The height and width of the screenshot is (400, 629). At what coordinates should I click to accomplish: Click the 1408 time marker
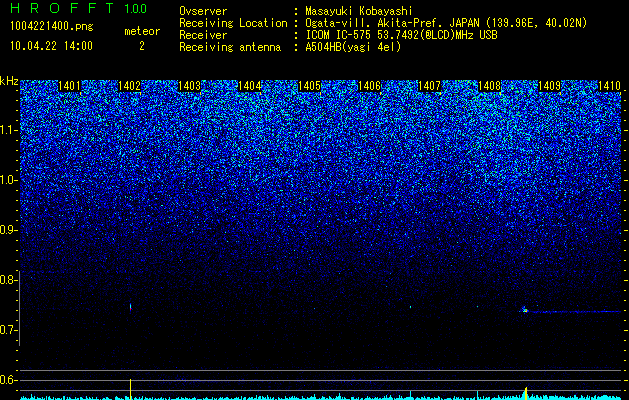(x=489, y=86)
